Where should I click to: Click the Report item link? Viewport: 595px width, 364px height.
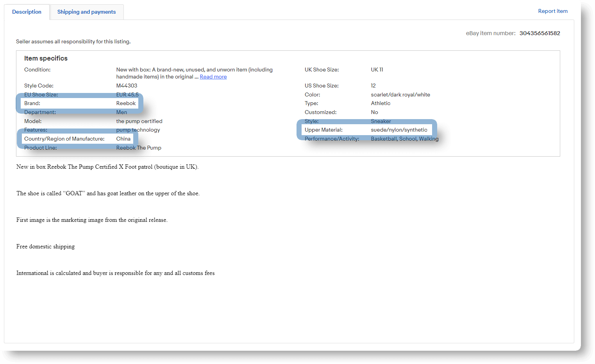coord(553,11)
